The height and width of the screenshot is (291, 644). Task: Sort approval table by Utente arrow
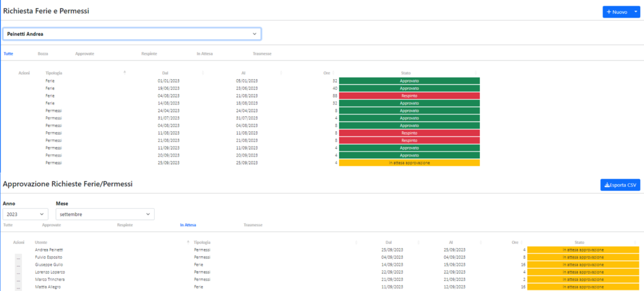point(187,242)
